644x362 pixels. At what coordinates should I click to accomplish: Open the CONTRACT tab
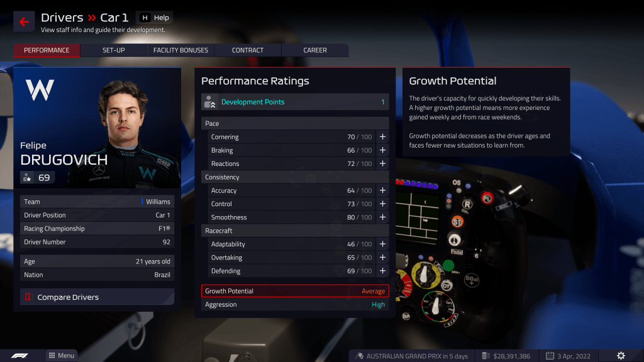(248, 50)
